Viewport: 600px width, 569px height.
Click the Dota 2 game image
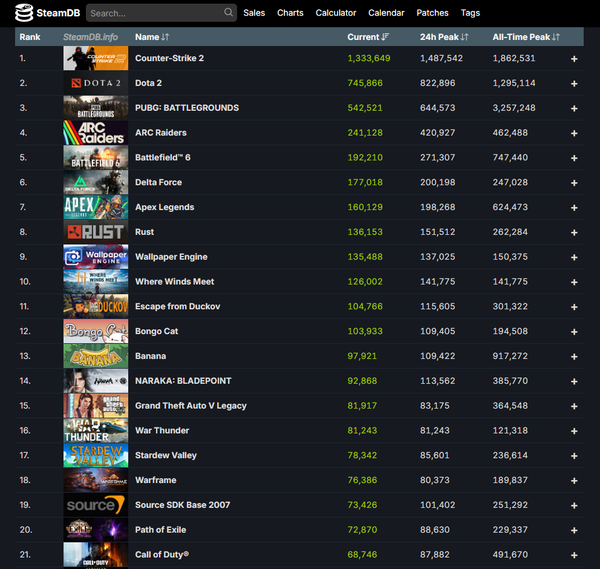pyautogui.click(x=95, y=83)
